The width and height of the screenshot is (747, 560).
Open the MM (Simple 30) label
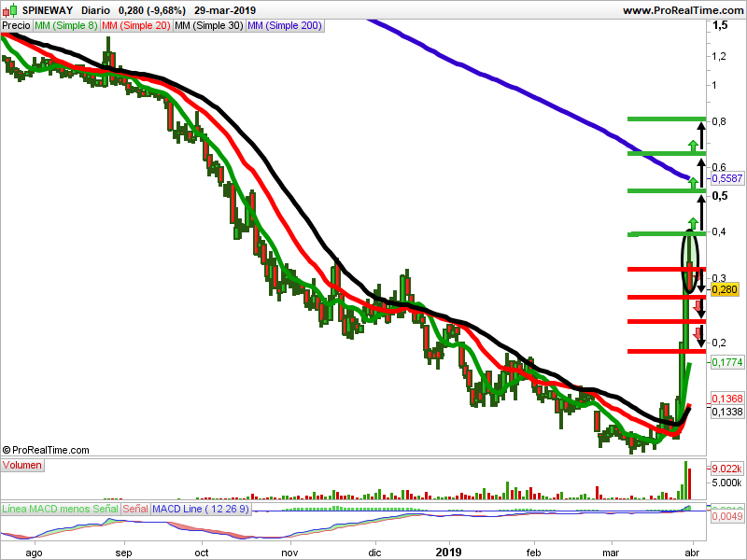(x=208, y=26)
